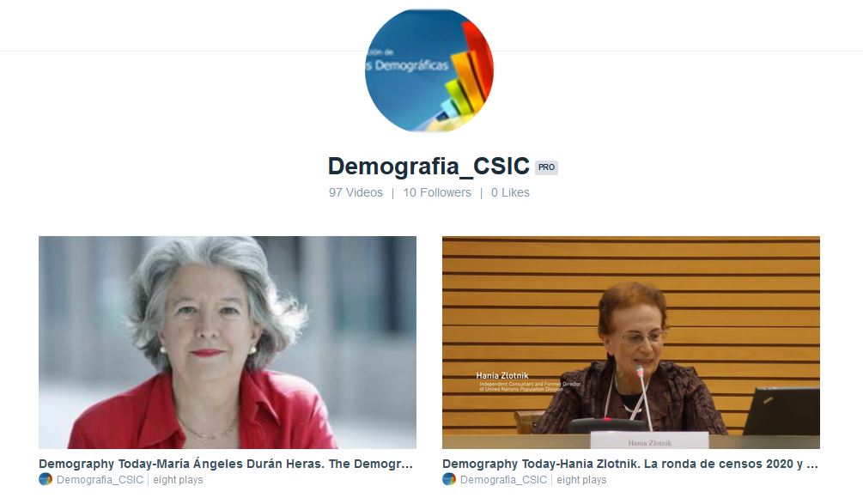The image size is (863, 504).
Task: Play the María Ángeles Durán Heras video thumbnail
Action: 228,343
